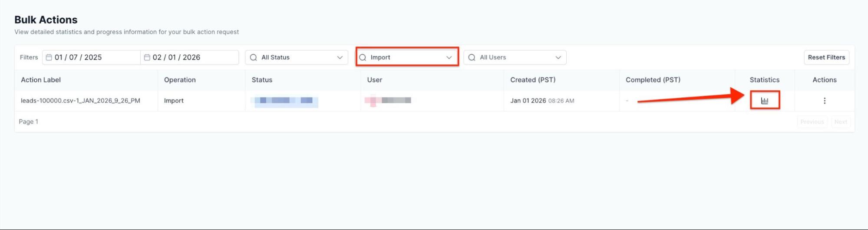
Task: Go to the Previous page
Action: coord(812,122)
